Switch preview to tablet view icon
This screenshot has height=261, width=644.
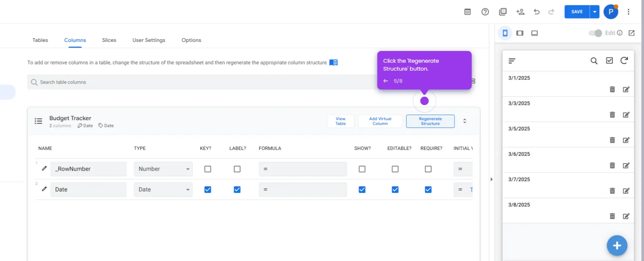[x=520, y=33]
